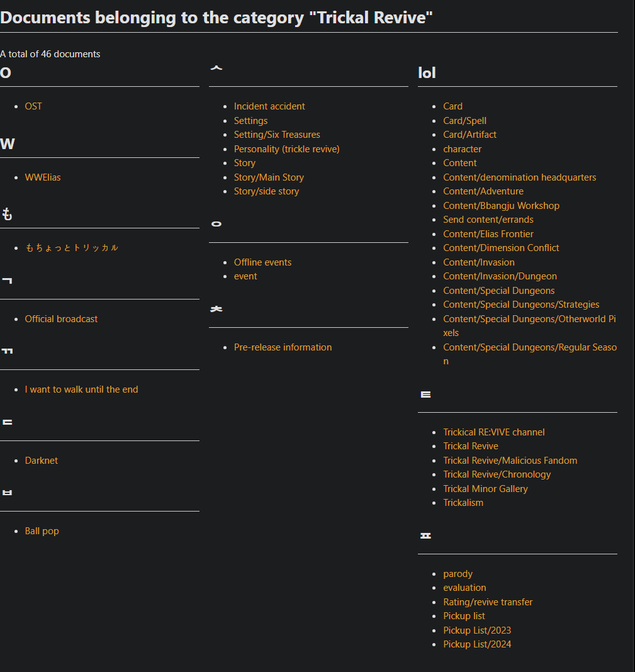Open Send content/errands link

coord(488,220)
